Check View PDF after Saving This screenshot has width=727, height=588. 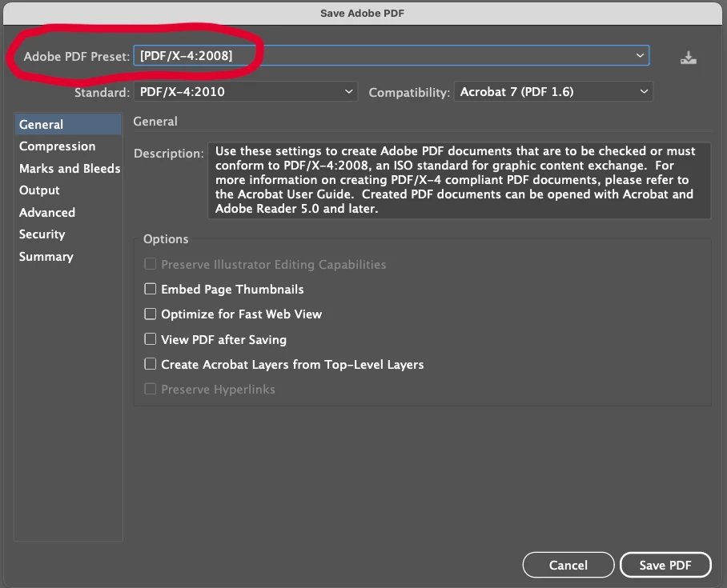151,339
